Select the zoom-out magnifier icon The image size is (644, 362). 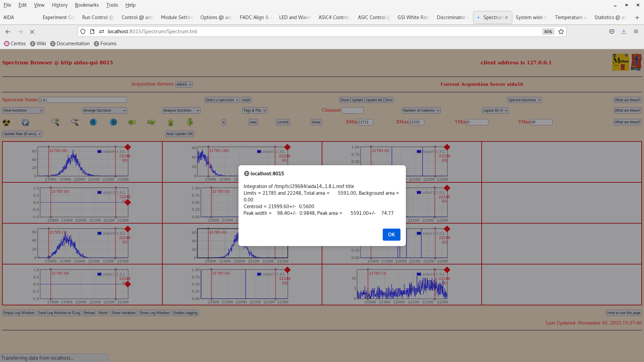click(75, 122)
